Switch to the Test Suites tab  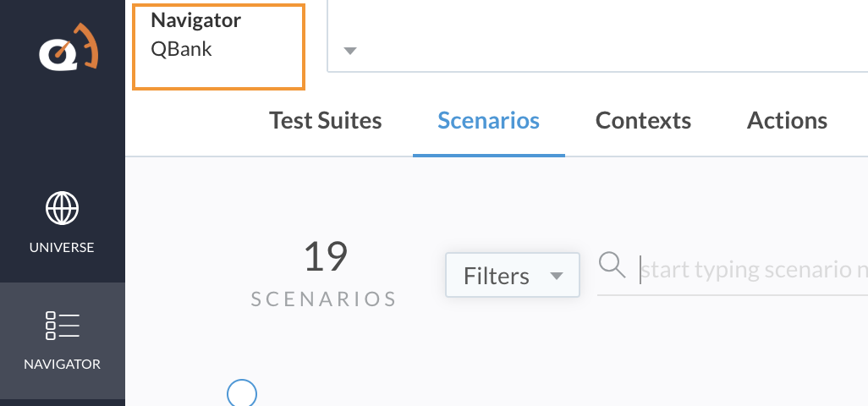point(326,121)
